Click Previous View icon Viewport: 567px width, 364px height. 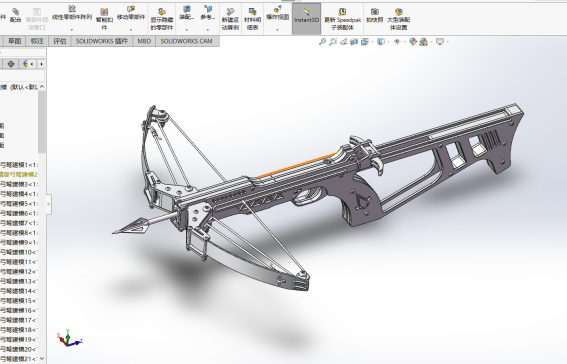344,42
